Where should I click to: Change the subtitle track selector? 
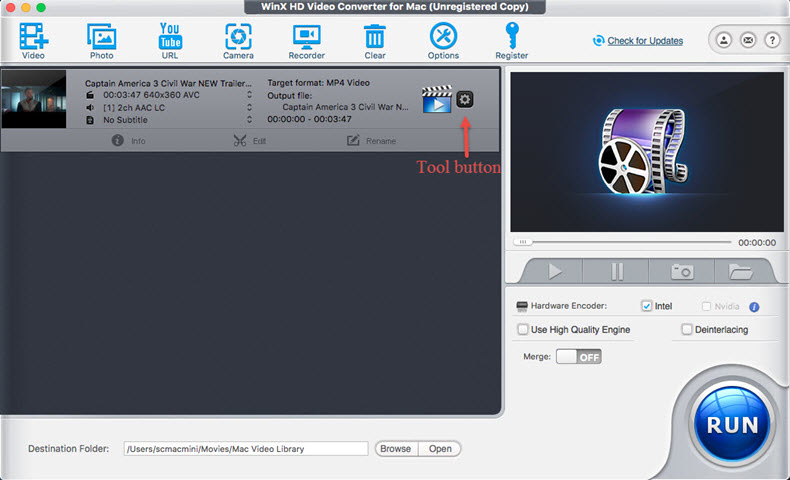tap(249, 120)
